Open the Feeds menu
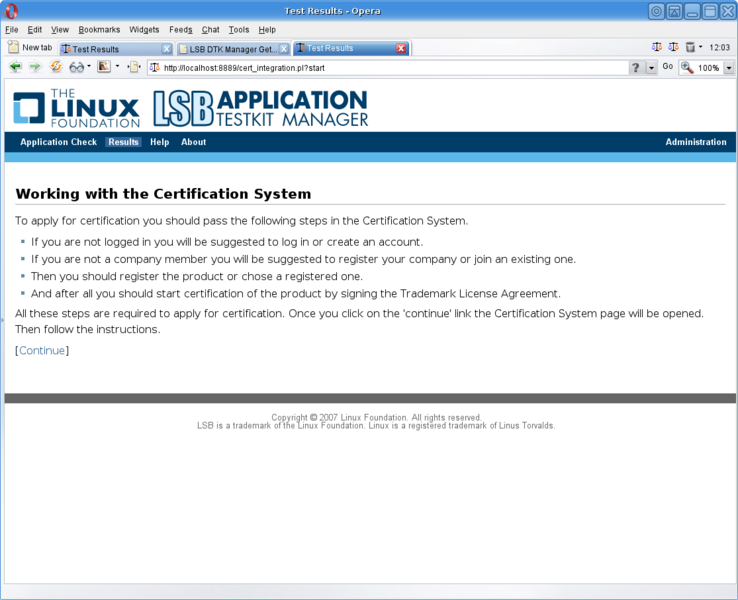This screenshot has height=600, width=738. [x=181, y=30]
